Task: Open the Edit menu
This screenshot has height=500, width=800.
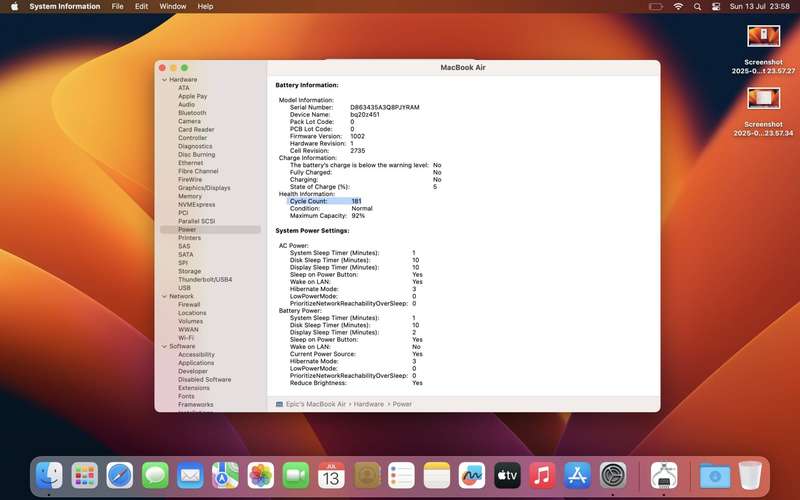Action: pos(141,7)
